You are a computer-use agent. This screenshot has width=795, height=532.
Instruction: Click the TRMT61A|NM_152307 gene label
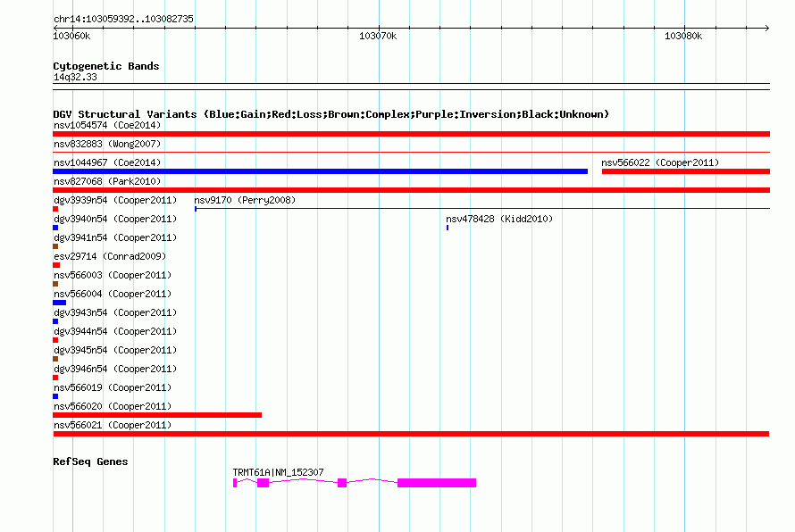[x=278, y=472]
